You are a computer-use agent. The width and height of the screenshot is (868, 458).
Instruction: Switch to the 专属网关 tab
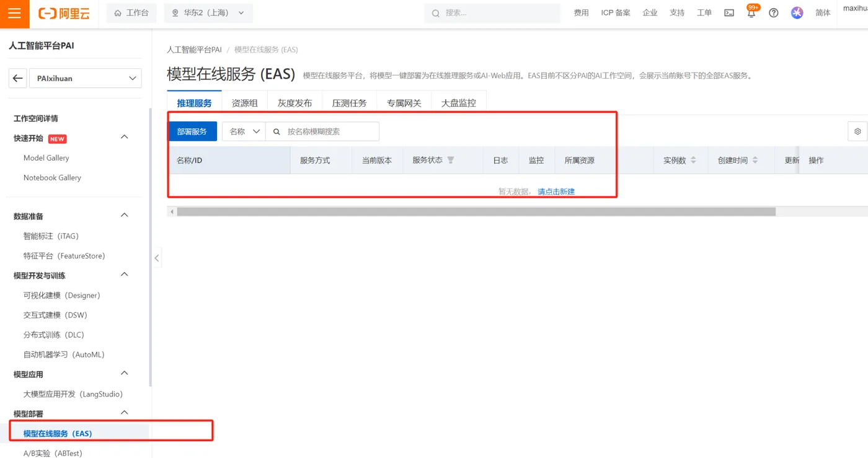(404, 103)
